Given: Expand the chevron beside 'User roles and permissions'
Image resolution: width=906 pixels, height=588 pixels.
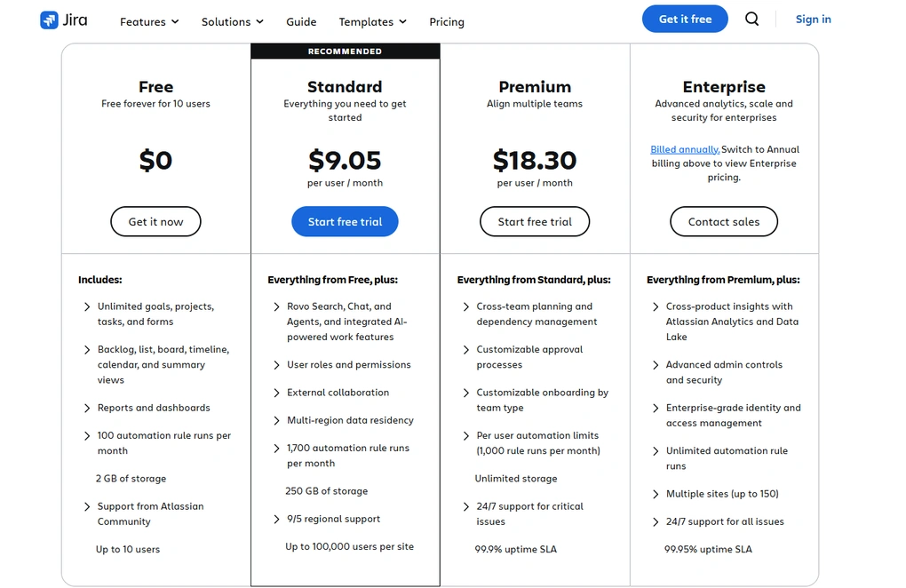Looking at the screenshot, I should [x=275, y=364].
